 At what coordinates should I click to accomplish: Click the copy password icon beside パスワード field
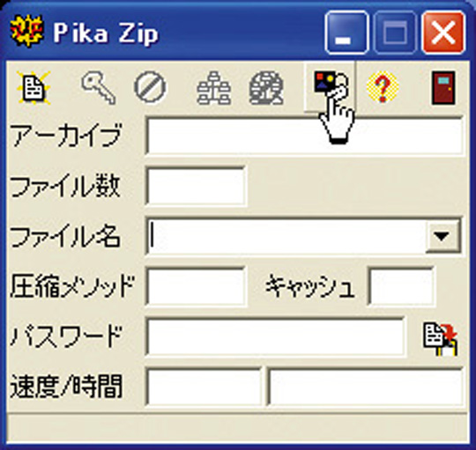441,339
